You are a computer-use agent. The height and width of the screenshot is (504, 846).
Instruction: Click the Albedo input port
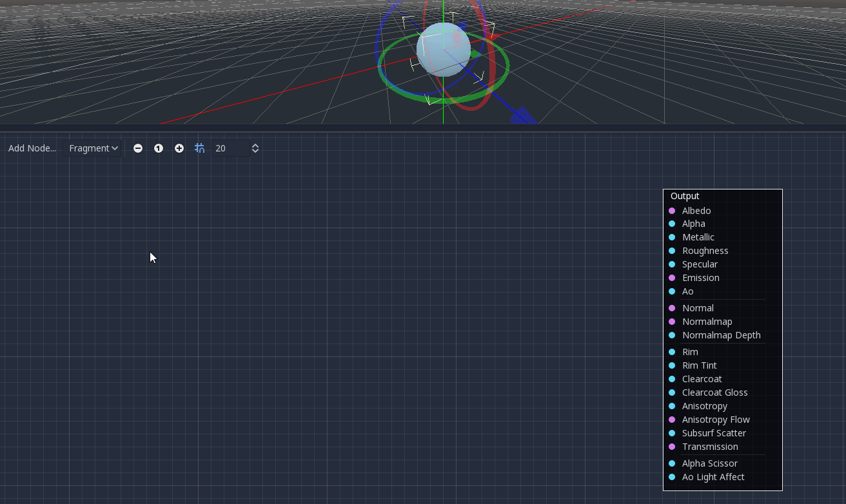click(x=672, y=211)
